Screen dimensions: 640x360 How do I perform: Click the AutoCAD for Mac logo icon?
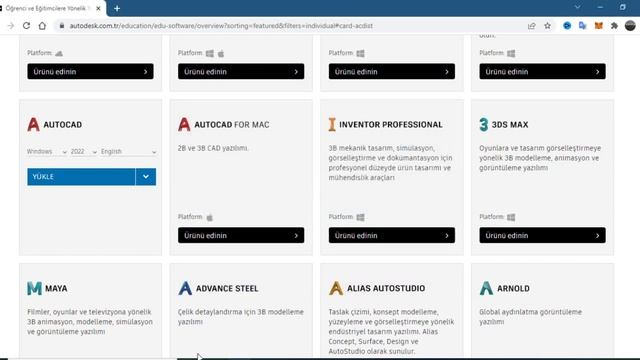[184, 124]
